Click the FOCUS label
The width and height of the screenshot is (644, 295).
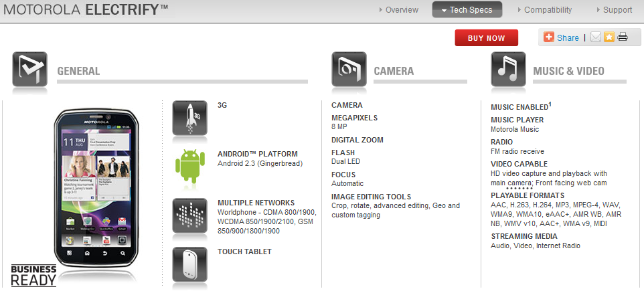click(x=343, y=175)
